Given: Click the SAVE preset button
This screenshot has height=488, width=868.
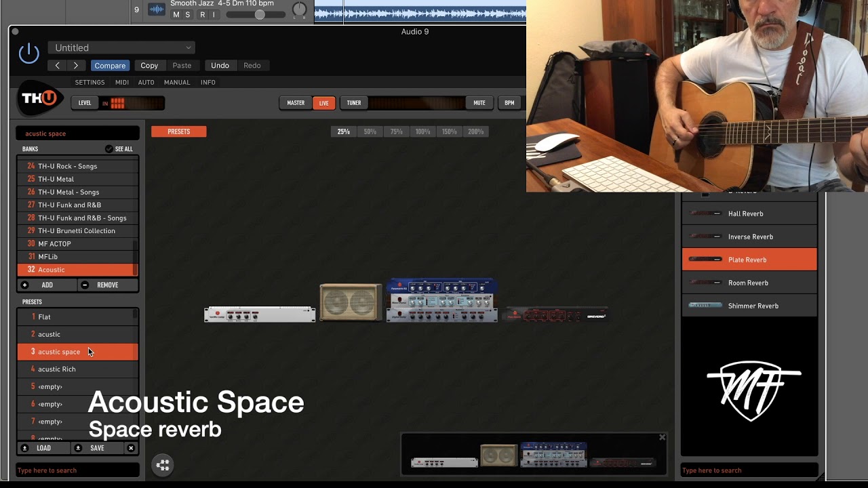Looking at the screenshot, I should 97,448.
